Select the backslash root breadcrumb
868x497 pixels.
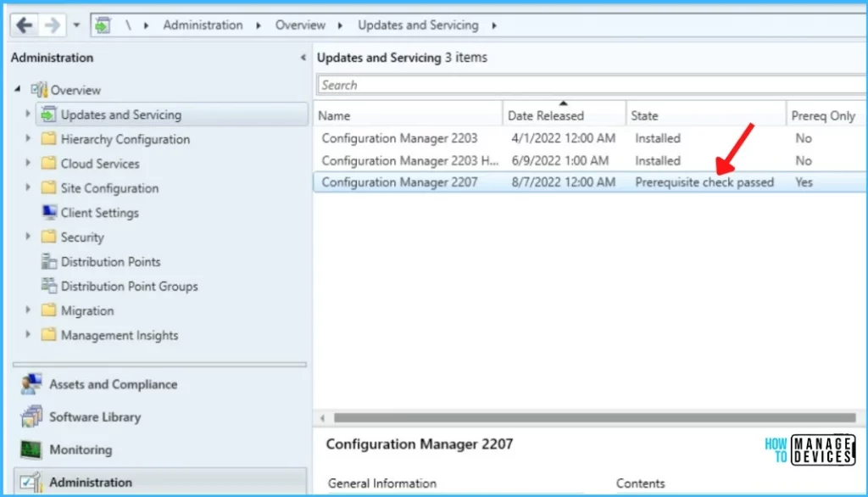point(129,25)
